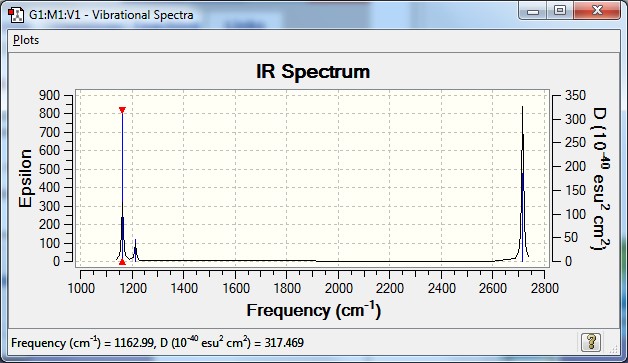This screenshot has height=363, width=628.
Task: Click the Frequency (cm-1) axis label
Action: [x=314, y=310]
